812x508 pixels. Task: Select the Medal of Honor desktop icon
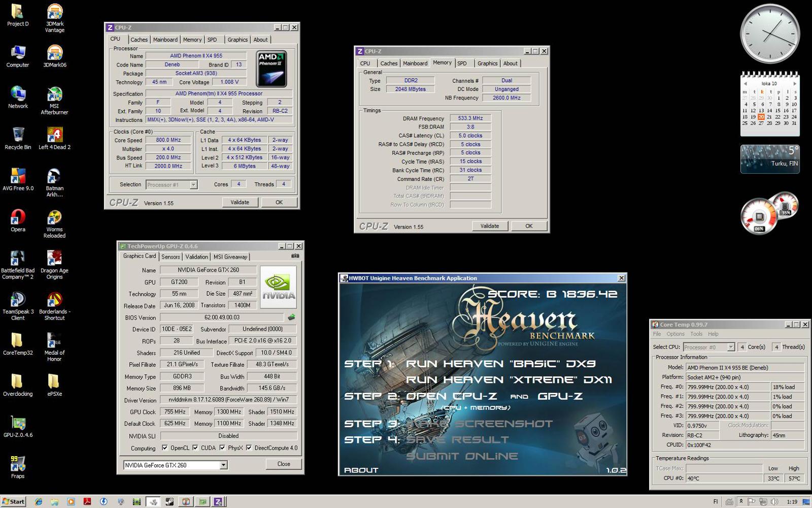click(x=54, y=347)
